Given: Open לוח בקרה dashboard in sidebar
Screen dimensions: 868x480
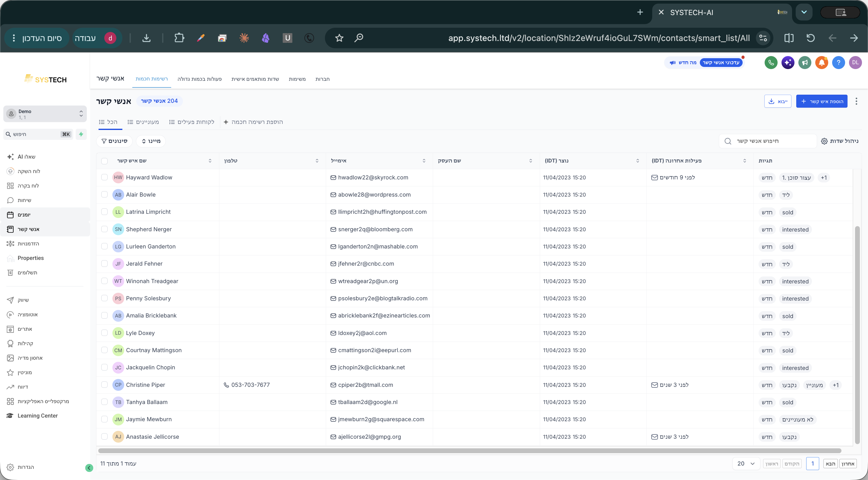Looking at the screenshot, I should point(28,186).
